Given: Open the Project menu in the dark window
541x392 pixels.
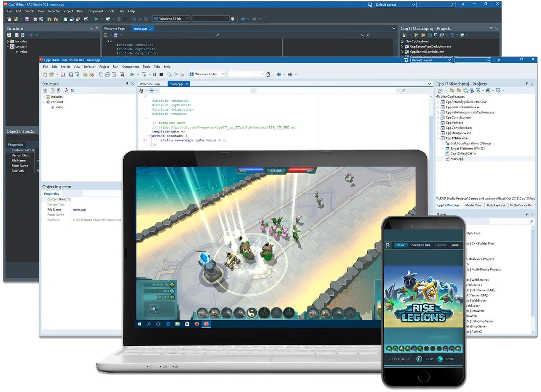Looking at the screenshot, I should [x=68, y=11].
